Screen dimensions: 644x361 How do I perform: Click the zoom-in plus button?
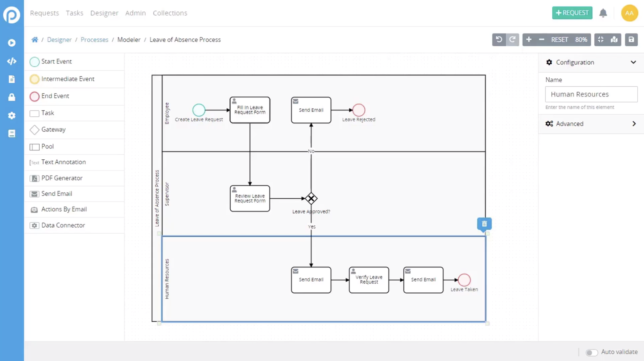tap(529, 39)
